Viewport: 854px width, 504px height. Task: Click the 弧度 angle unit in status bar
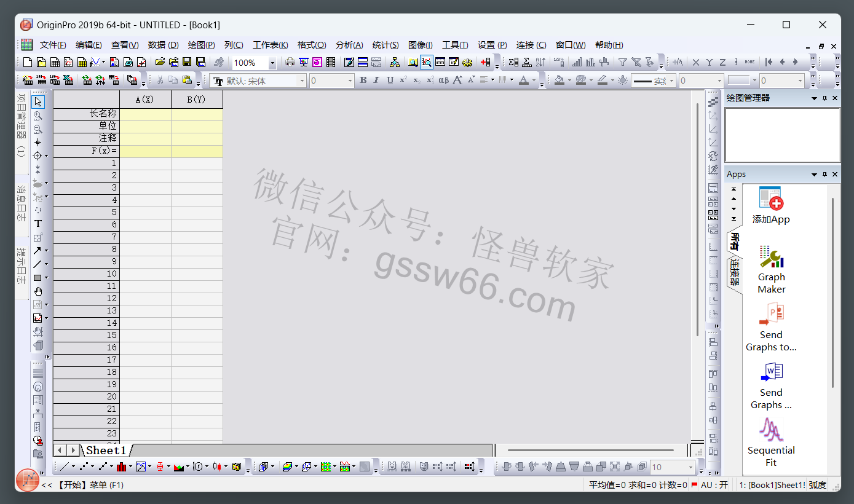coord(817,485)
